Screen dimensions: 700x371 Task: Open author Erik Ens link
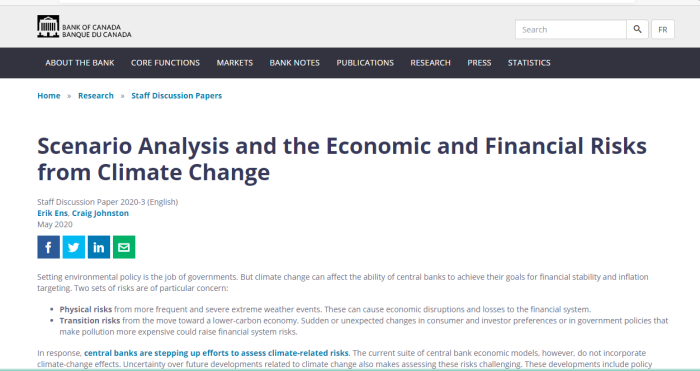pyautogui.click(x=52, y=213)
